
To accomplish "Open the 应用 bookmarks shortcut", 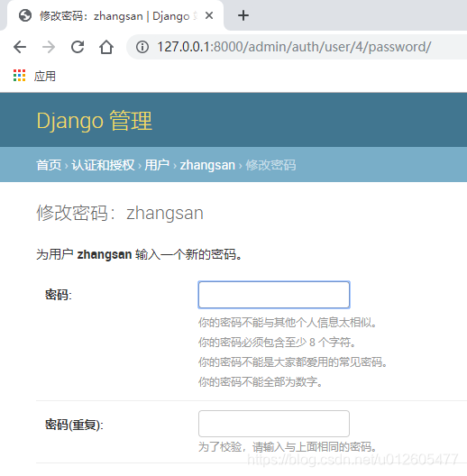I will click(x=45, y=77).
